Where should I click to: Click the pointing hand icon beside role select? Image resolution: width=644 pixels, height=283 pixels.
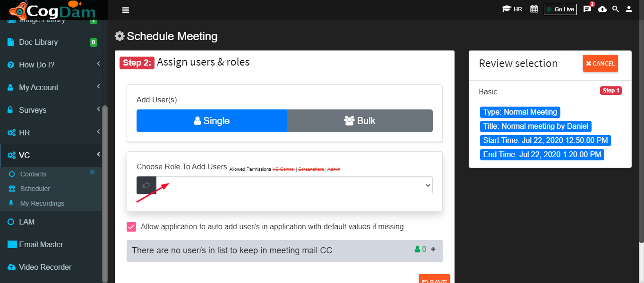146,185
